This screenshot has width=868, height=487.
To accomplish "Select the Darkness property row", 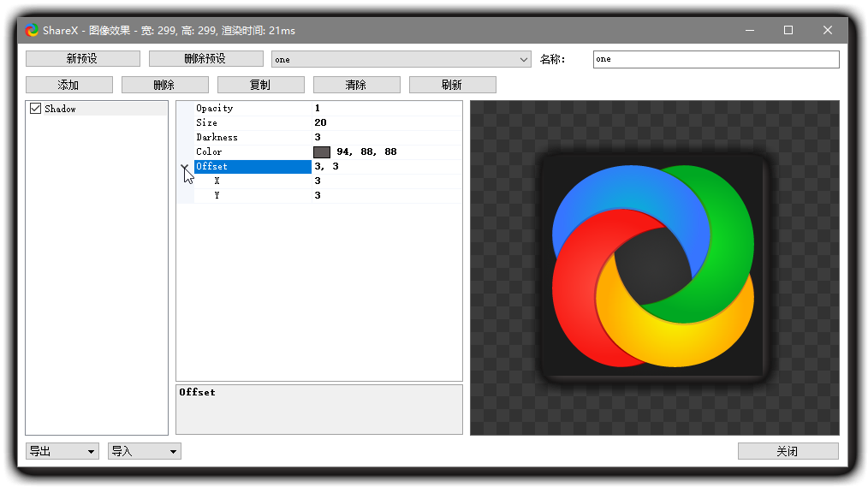I will [318, 137].
